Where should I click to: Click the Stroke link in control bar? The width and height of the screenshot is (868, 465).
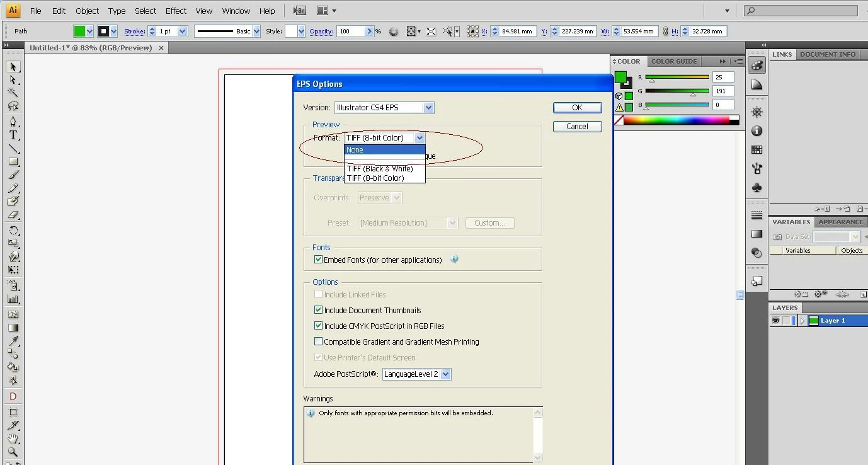[134, 31]
